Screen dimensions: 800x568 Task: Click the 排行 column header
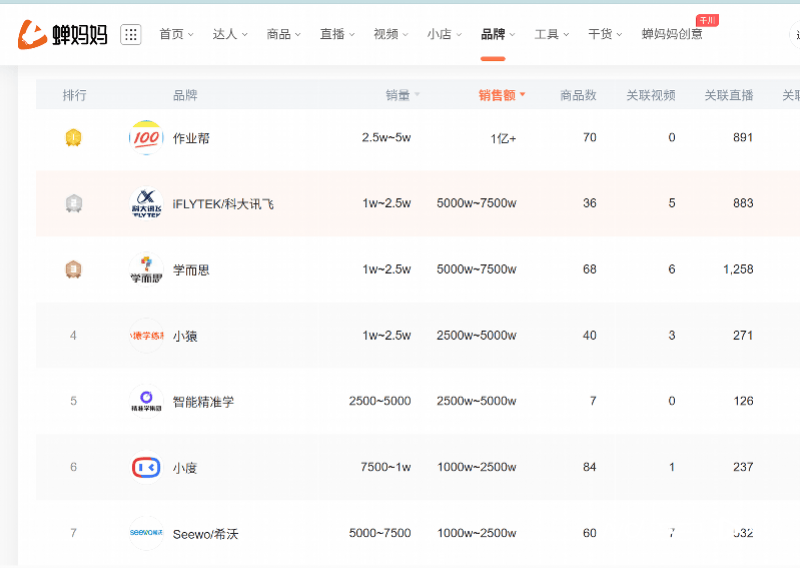[x=74, y=95]
